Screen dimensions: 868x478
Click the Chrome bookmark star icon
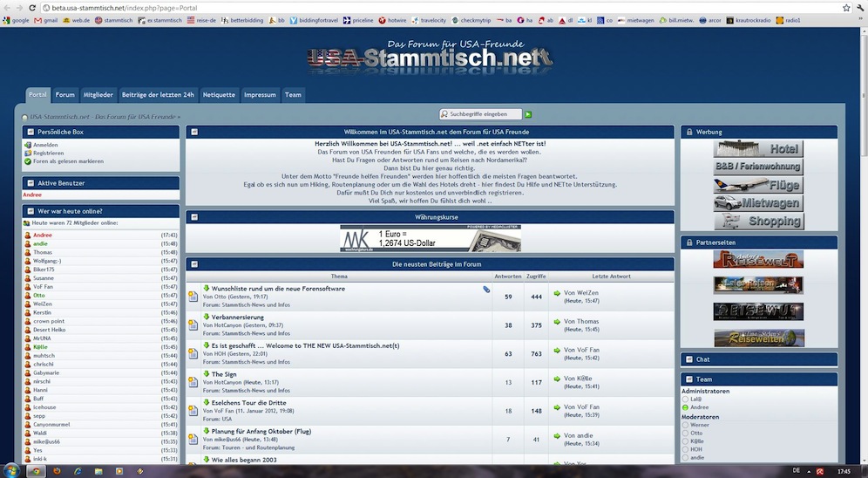point(844,7)
